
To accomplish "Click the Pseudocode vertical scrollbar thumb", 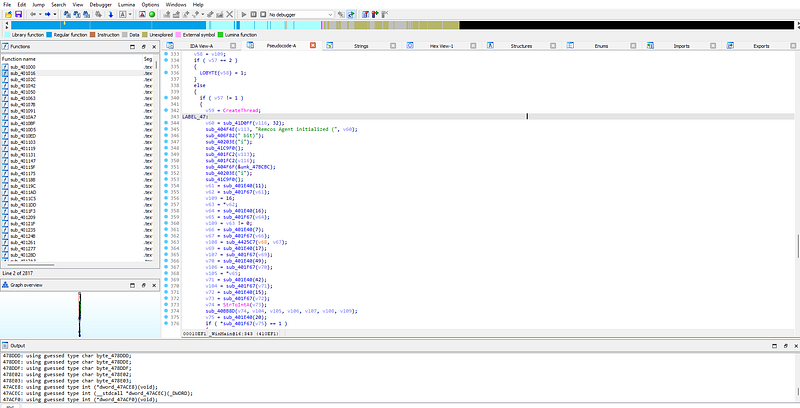I will 797,246.
